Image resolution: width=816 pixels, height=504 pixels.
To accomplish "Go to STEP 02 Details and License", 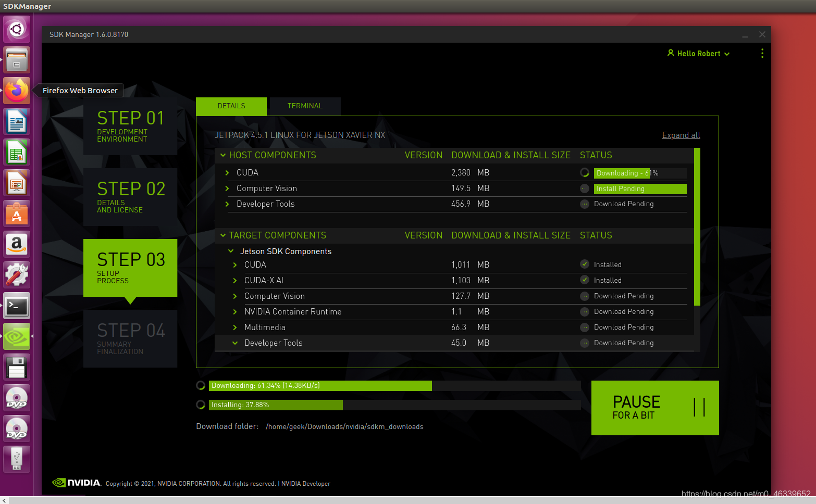I will [130, 197].
